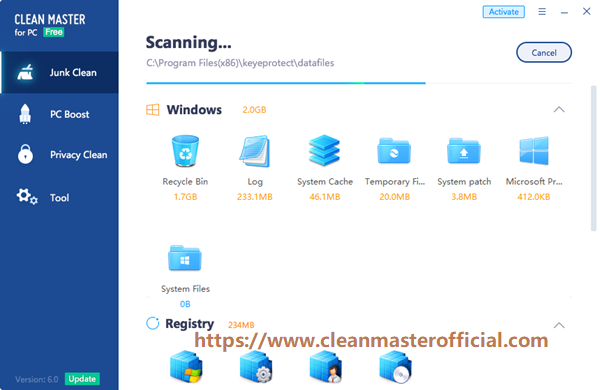Select the Temporary Files folder icon
The image size is (600, 390).
394,151
